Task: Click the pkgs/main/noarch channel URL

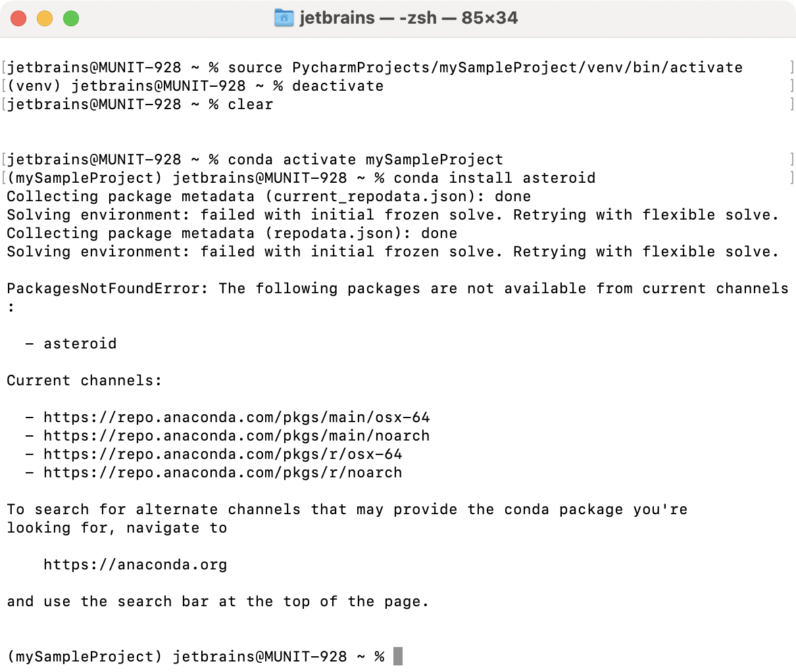Action: point(237,435)
